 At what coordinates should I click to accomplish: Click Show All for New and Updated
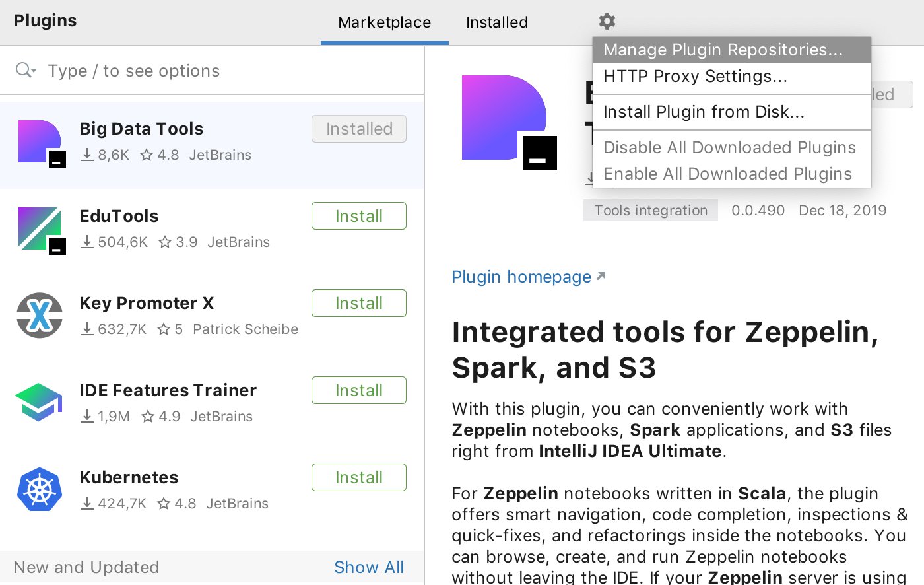tap(369, 567)
